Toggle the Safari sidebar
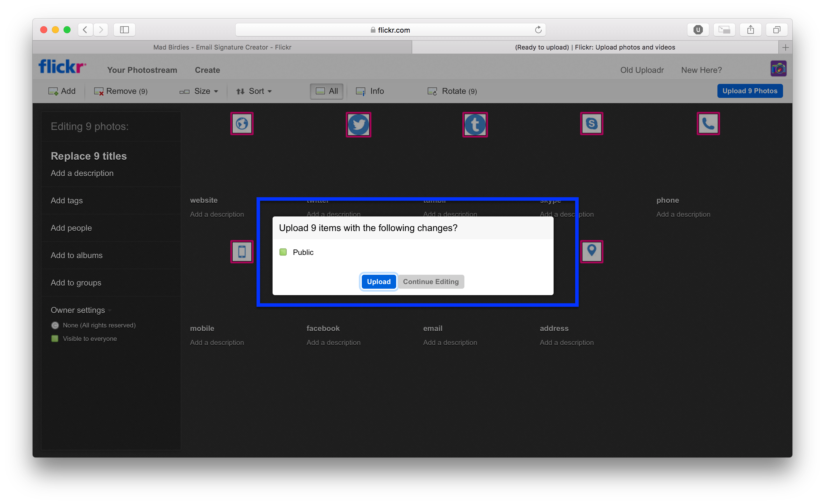 (124, 30)
